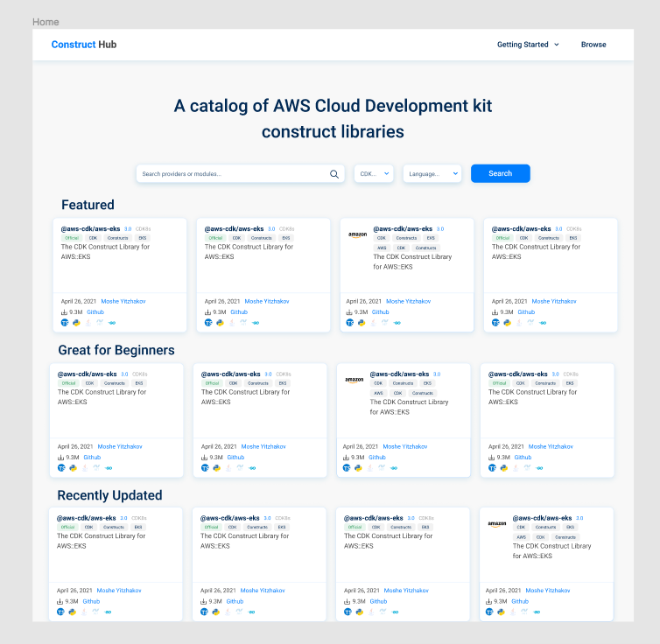Click TypeScript icon on third Great for Beginners card
The image size is (660, 644).
347,468
